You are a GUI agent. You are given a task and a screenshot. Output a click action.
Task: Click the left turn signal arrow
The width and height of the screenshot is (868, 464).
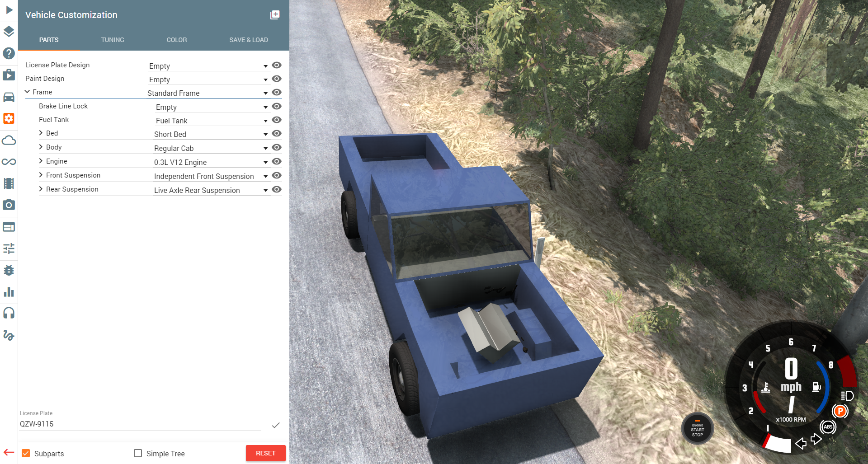pyautogui.click(x=801, y=444)
